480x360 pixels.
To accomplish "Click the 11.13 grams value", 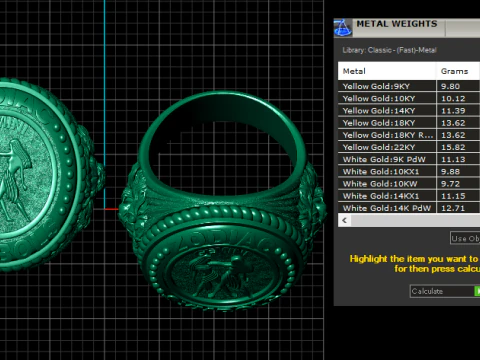I will point(453,159).
